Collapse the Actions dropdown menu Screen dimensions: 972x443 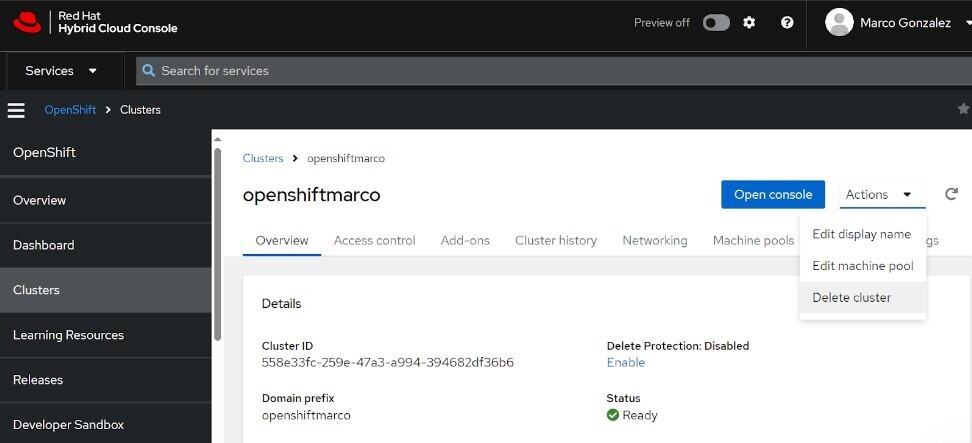[x=882, y=195]
